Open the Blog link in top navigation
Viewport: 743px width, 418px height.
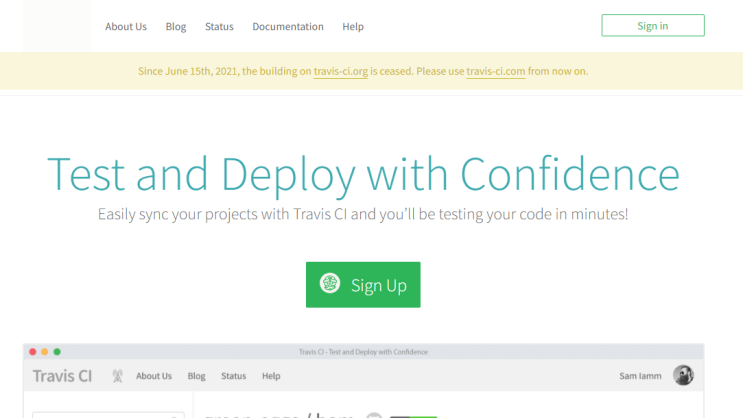pos(176,27)
